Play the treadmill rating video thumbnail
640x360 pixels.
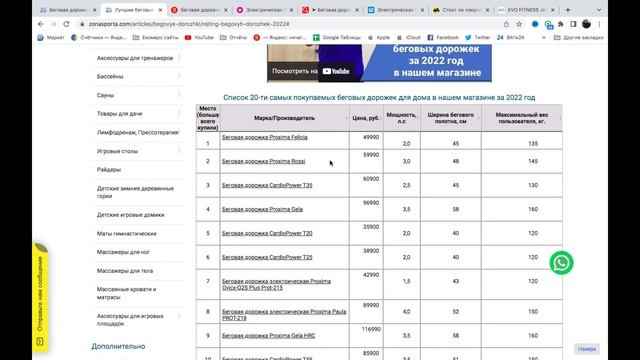point(379,63)
